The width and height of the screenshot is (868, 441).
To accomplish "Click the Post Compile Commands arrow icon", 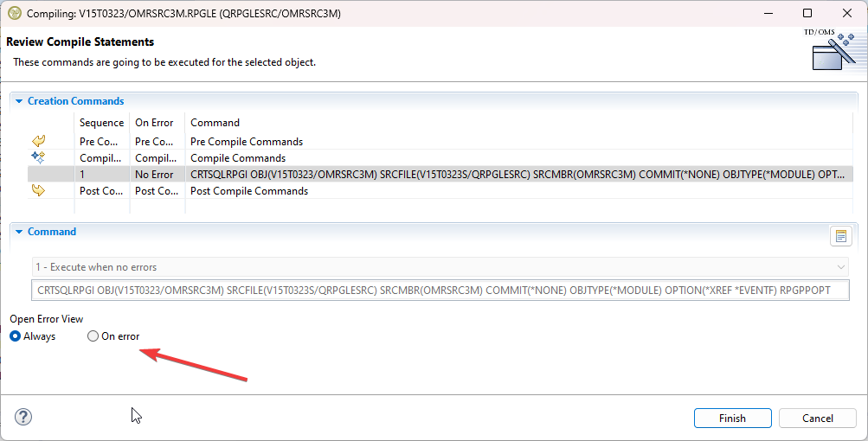I will tap(38, 191).
